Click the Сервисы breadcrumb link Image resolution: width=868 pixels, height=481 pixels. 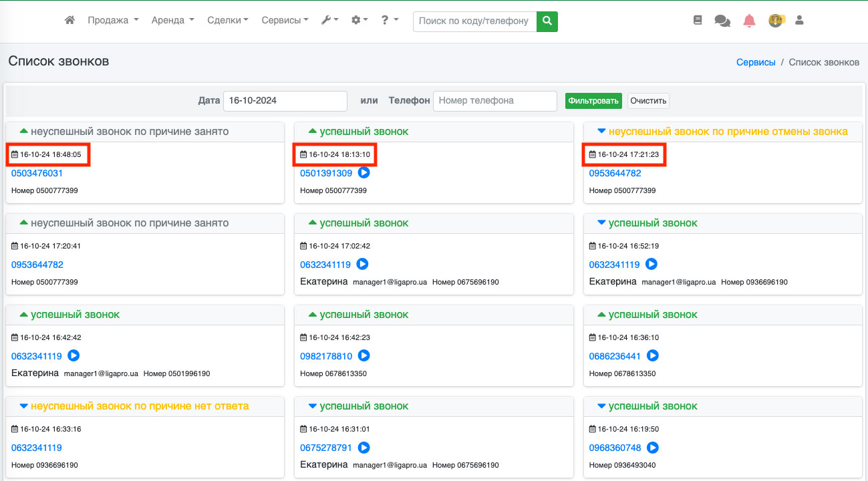756,62
